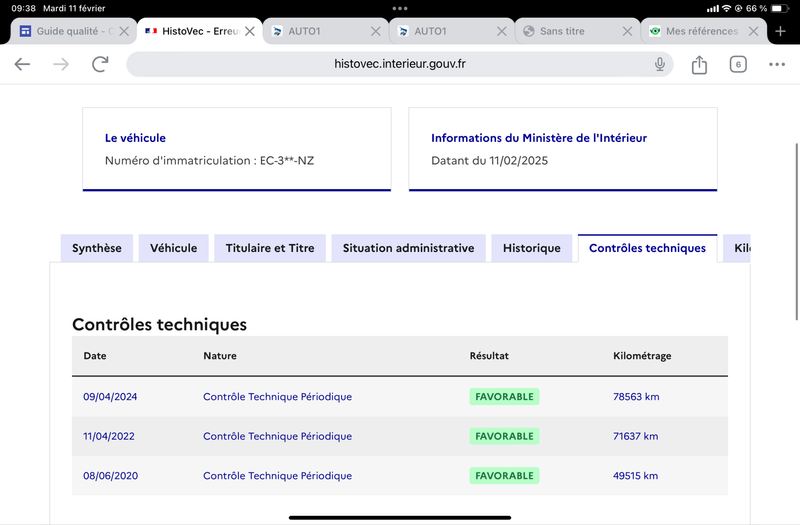Click Informations du Ministère de l'Intérieur heading
800x525 pixels.
click(539, 138)
